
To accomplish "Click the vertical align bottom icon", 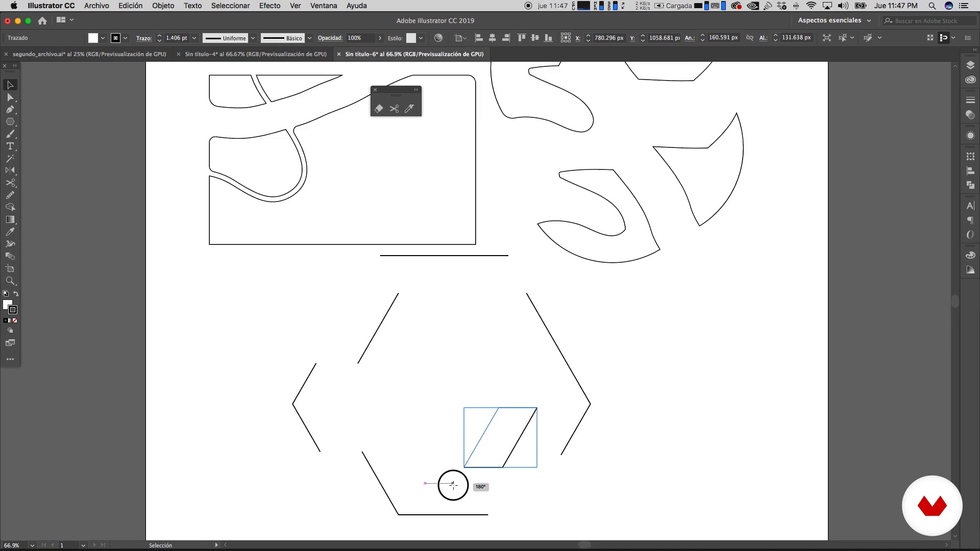I will (x=548, y=38).
